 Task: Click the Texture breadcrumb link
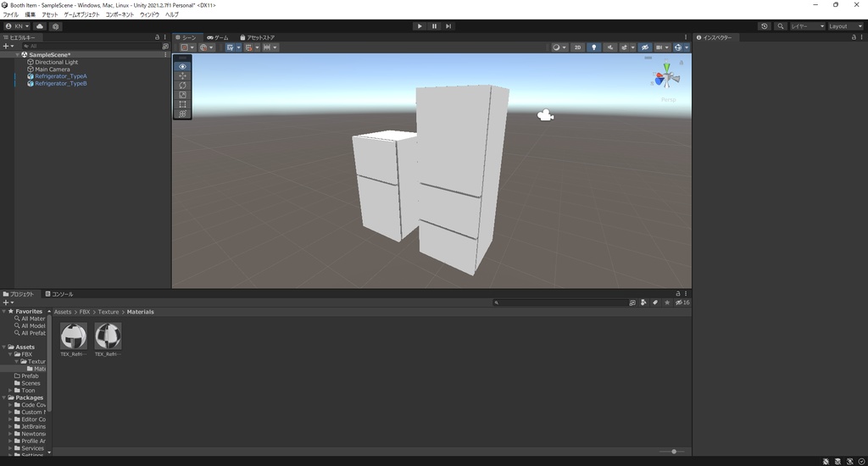[x=108, y=312]
